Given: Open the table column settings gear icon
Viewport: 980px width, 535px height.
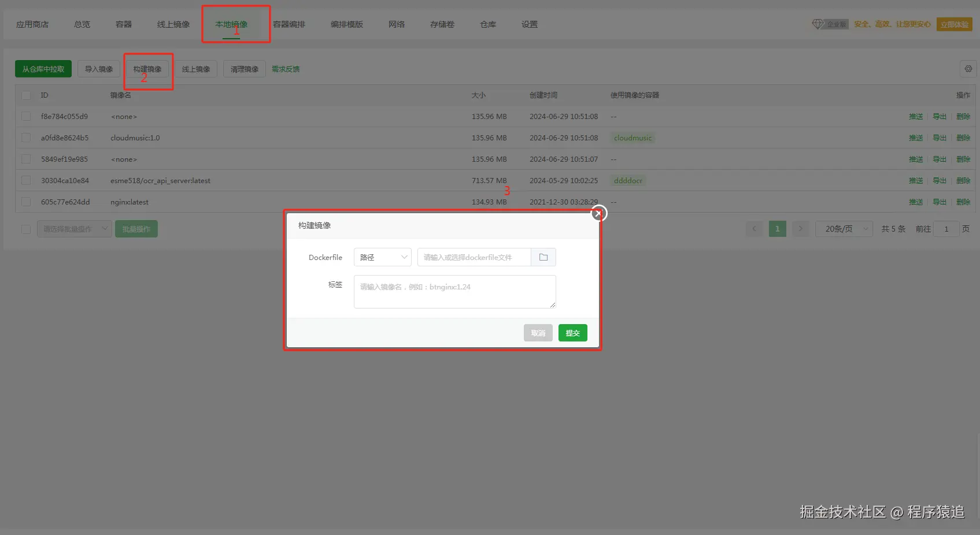Looking at the screenshot, I should point(968,69).
